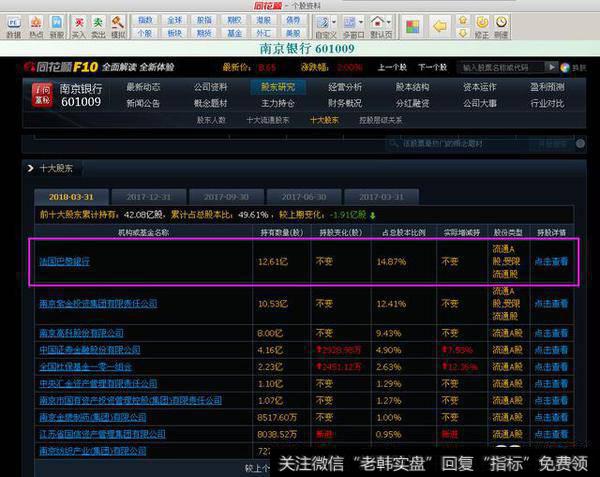Click the small yellow up arrow icon

pyautogui.click(x=463, y=20)
